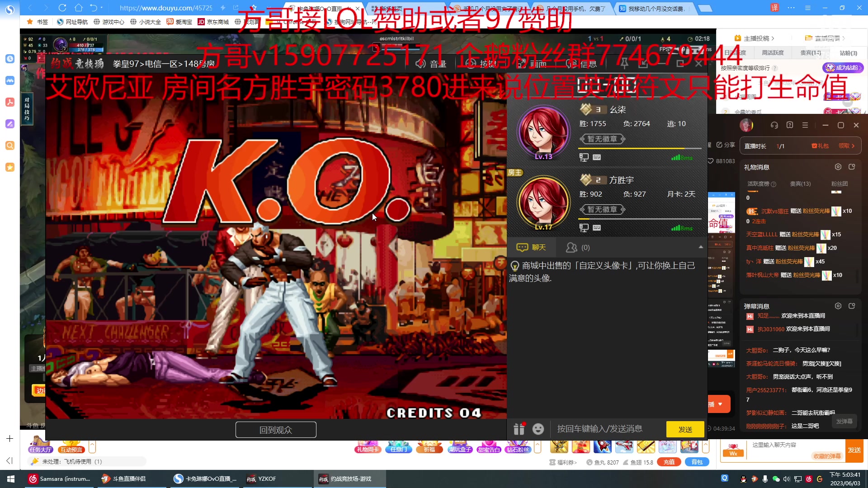Pop out 礼物消息 panel
The height and width of the screenshot is (488, 868).
coord(852,167)
